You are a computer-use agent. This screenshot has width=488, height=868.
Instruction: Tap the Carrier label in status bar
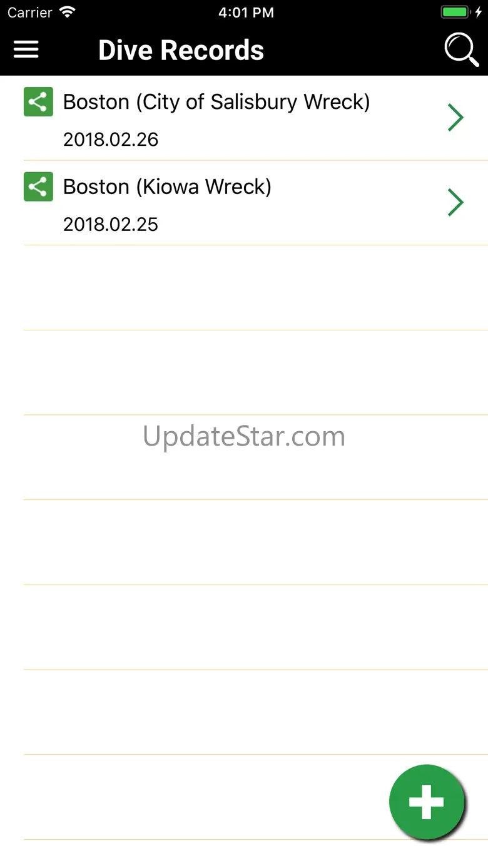pyautogui.click(x=29, y=13)
